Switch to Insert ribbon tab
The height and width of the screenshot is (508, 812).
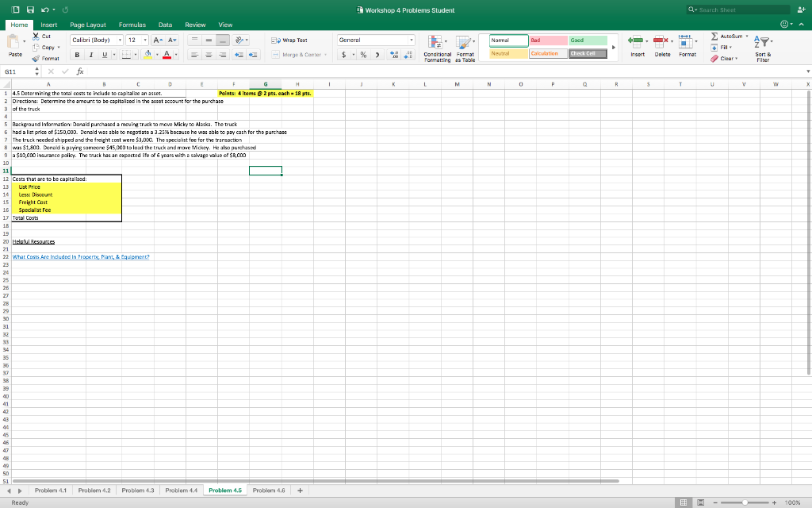(48, 25)
